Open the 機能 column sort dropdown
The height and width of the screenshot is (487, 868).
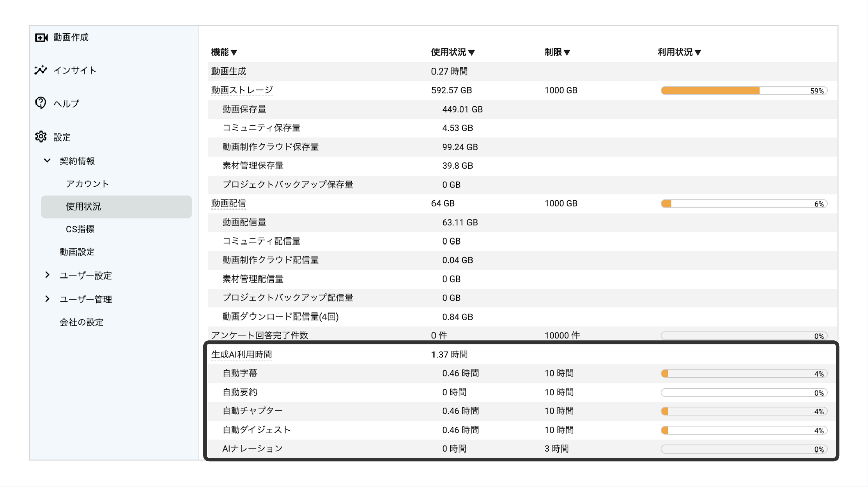[234, 51]
